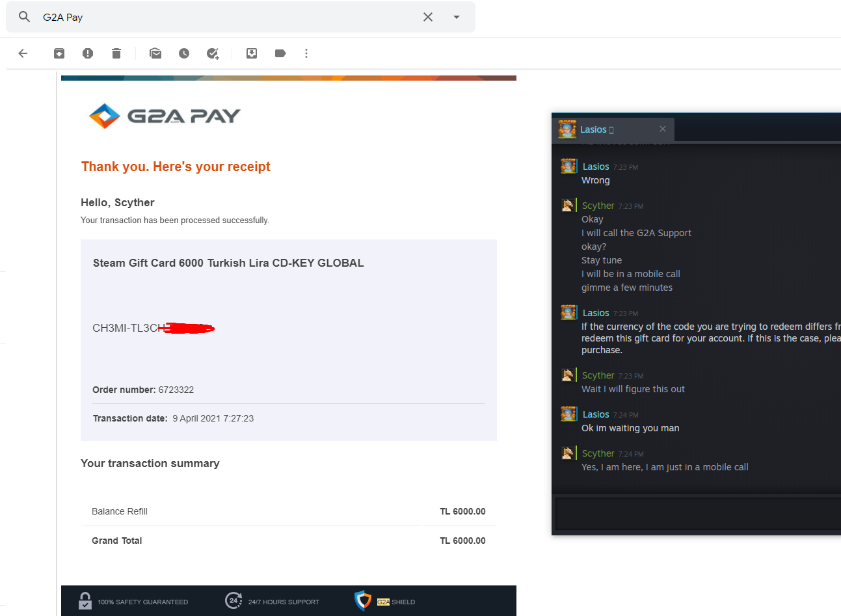Click the Transaction date 9 April 2021 line
841x616 pixels.
[x=173, y=418]
